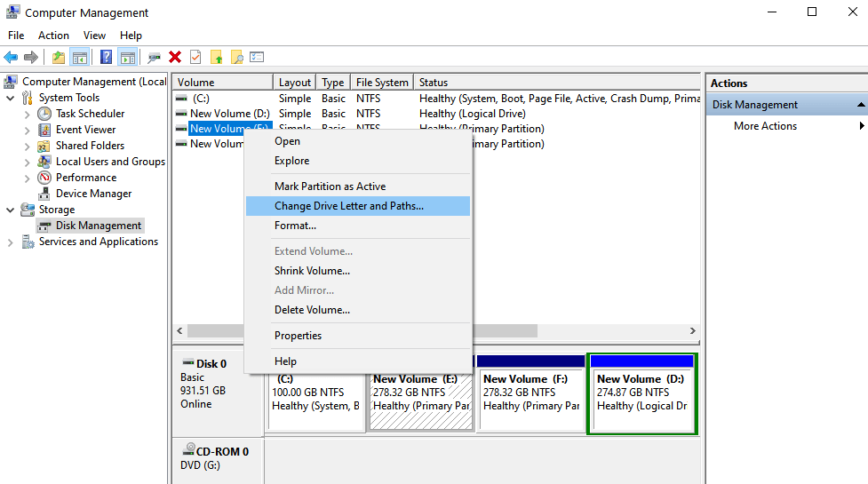Click the File System column header
Screen dimensions: 868x484
pyautogui.click(x=382, y=83)
